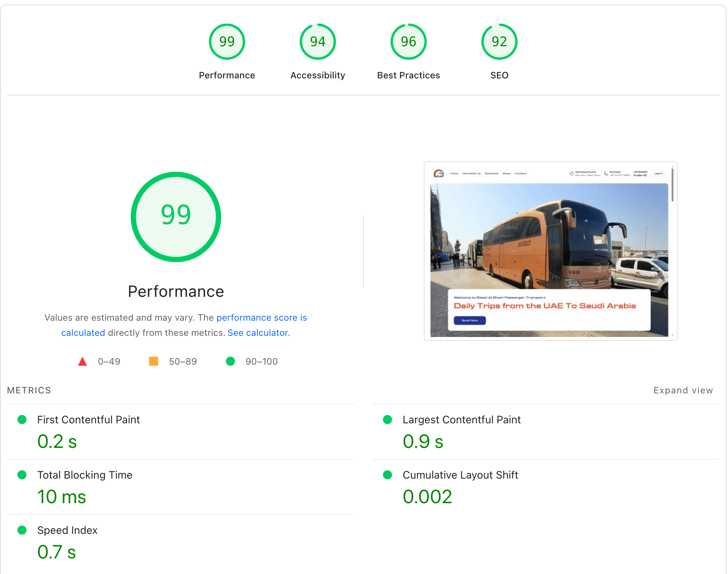
Task: Click the site logo in the page thumbnail
Action: click(x=439, y=174)
